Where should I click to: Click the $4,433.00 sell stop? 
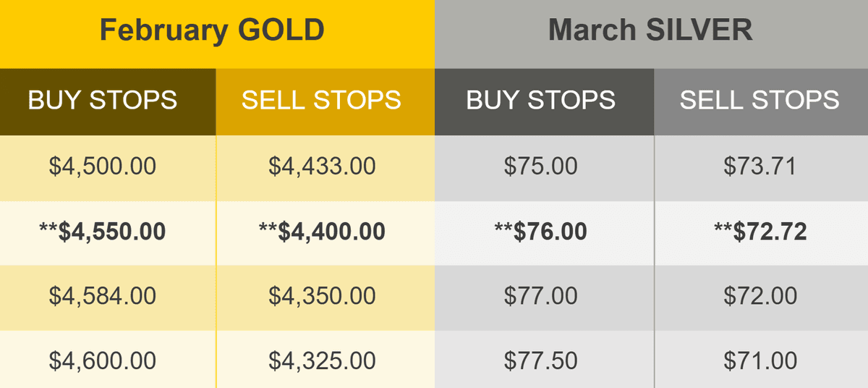[325, 168]
